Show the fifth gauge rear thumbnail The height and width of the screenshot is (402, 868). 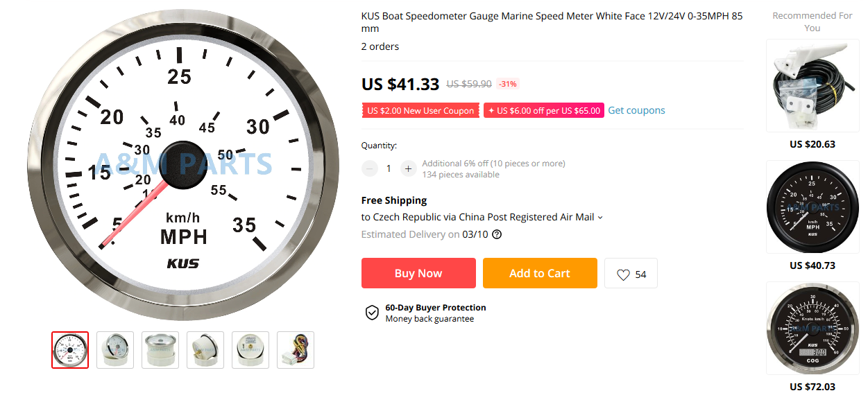pos(250,350)
